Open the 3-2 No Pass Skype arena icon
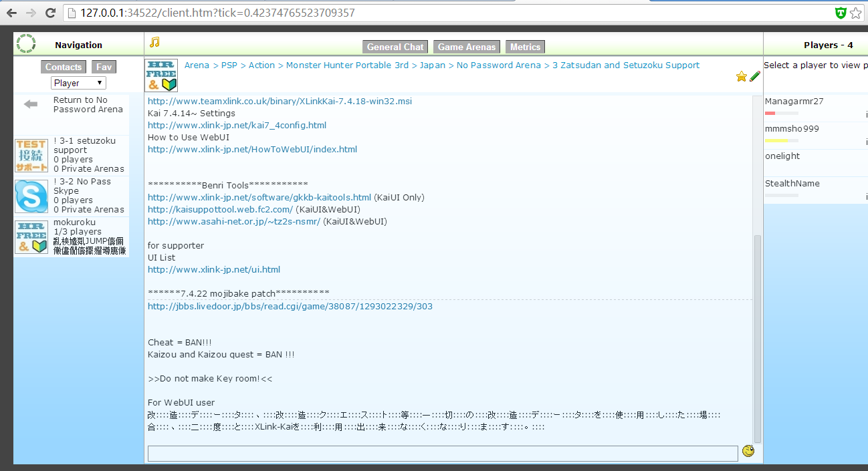868x471 pixels. 31,196
